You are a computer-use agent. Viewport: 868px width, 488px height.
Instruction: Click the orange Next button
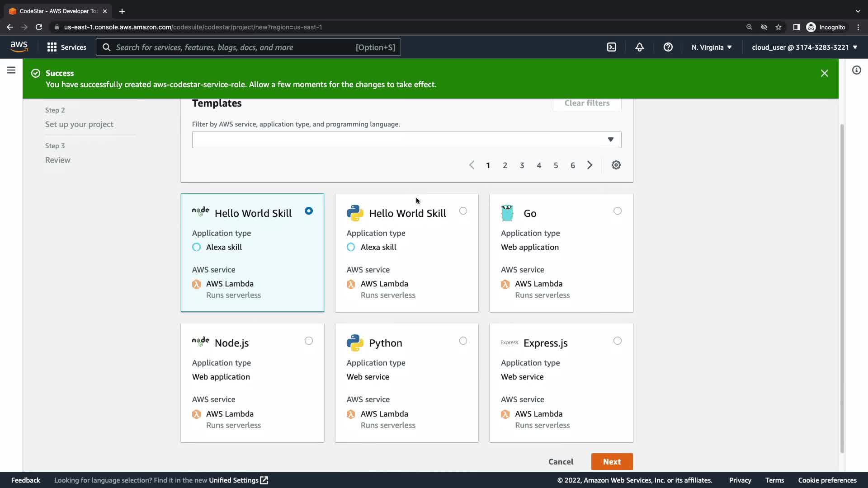(x=611, y=461)
